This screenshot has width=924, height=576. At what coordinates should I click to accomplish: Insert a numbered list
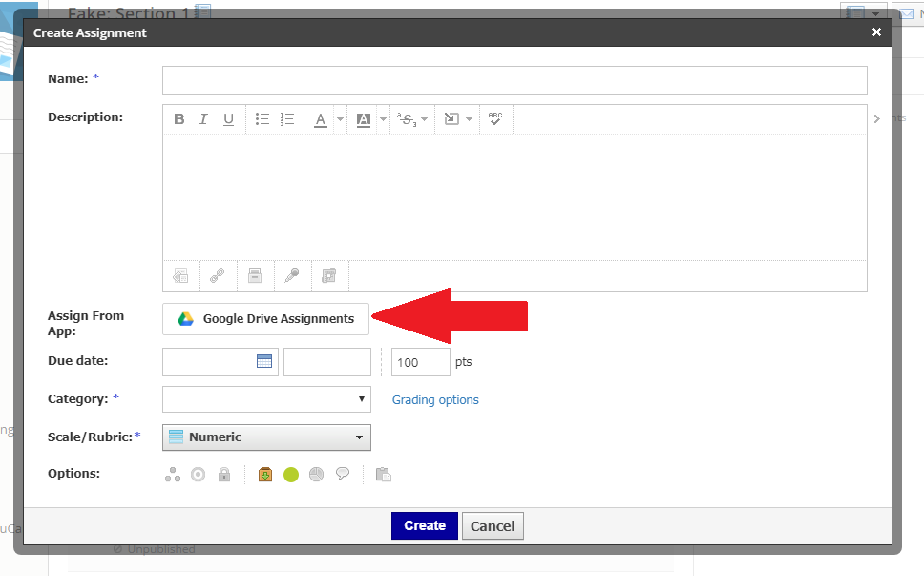tap(287, 119)
